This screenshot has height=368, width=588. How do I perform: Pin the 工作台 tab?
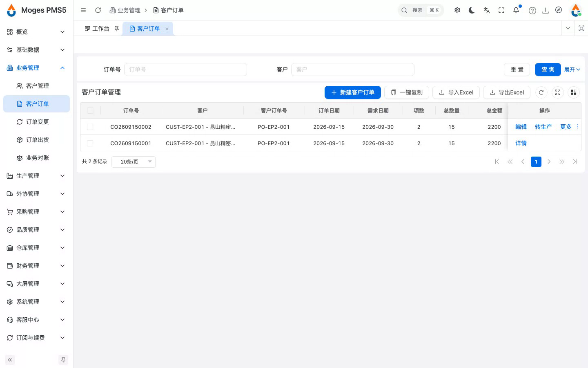117,29
